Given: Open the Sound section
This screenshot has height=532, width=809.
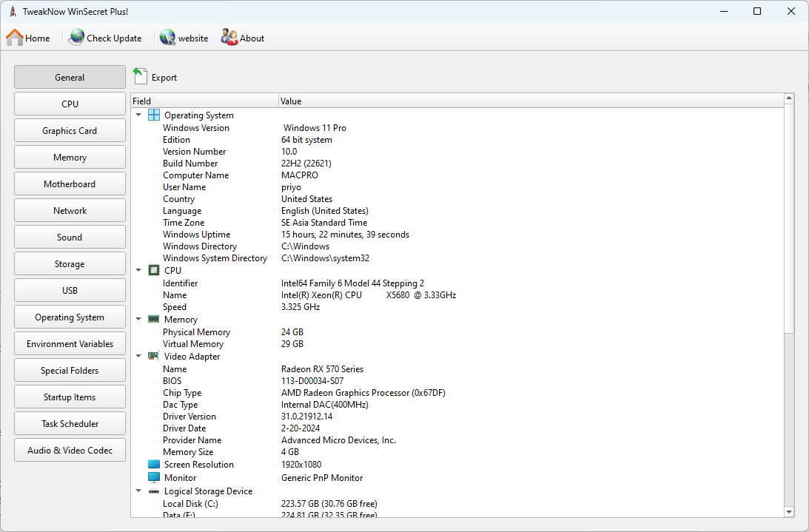Looking at the screenshot, I should pos(70,237).
